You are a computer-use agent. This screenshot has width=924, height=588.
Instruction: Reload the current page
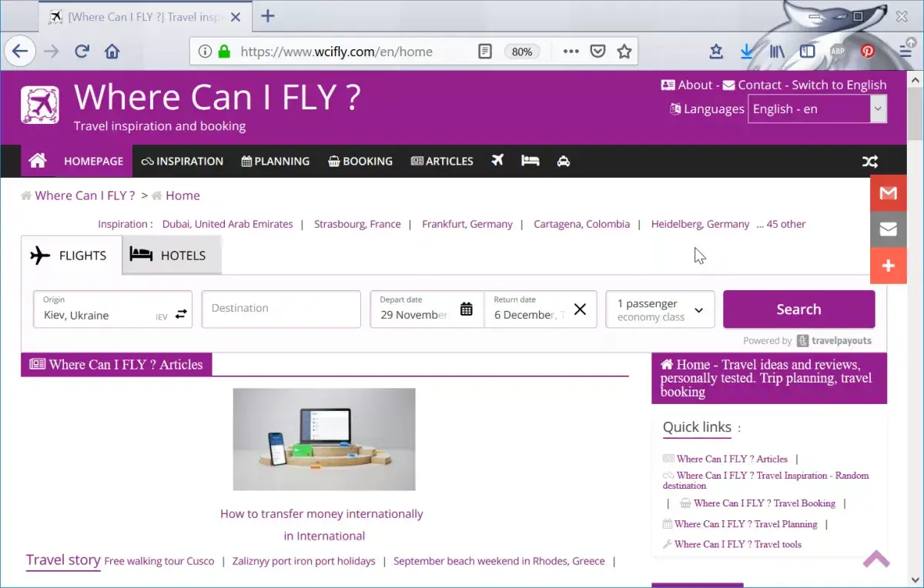point(82,52)
